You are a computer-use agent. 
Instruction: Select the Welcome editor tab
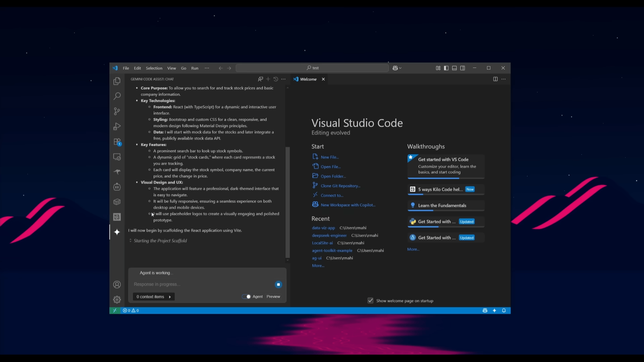308,79
